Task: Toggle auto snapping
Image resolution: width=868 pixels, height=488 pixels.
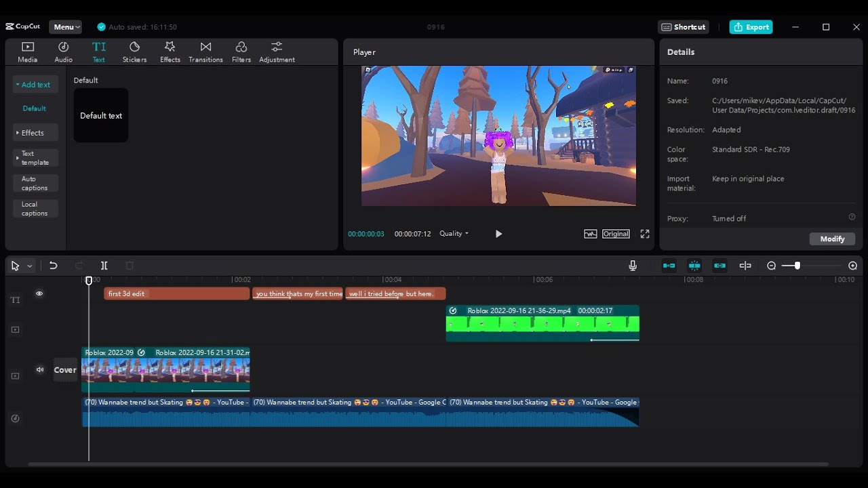Action: pos(694,266)
